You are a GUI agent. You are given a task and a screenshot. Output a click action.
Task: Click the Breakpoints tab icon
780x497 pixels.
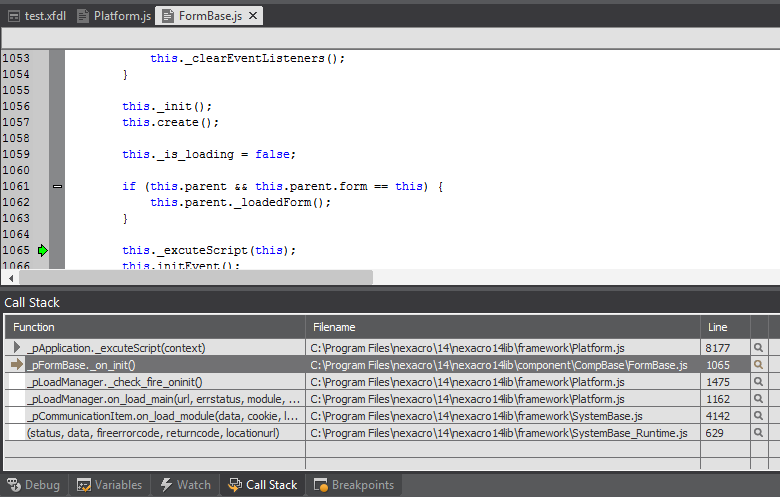321,485
